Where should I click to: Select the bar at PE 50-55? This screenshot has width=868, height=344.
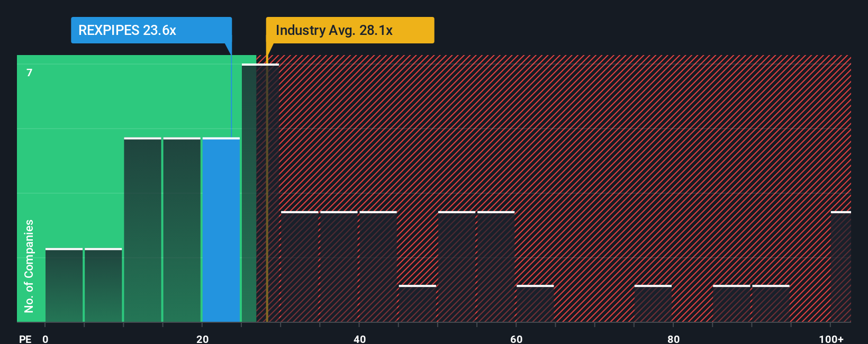[x=457, y=267]
